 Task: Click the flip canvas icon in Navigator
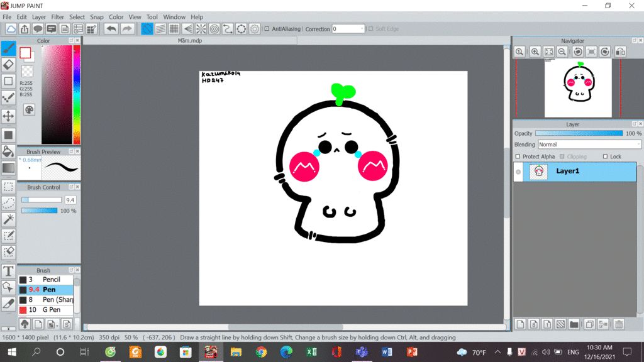pyautogui.click(x=620, y=52)
